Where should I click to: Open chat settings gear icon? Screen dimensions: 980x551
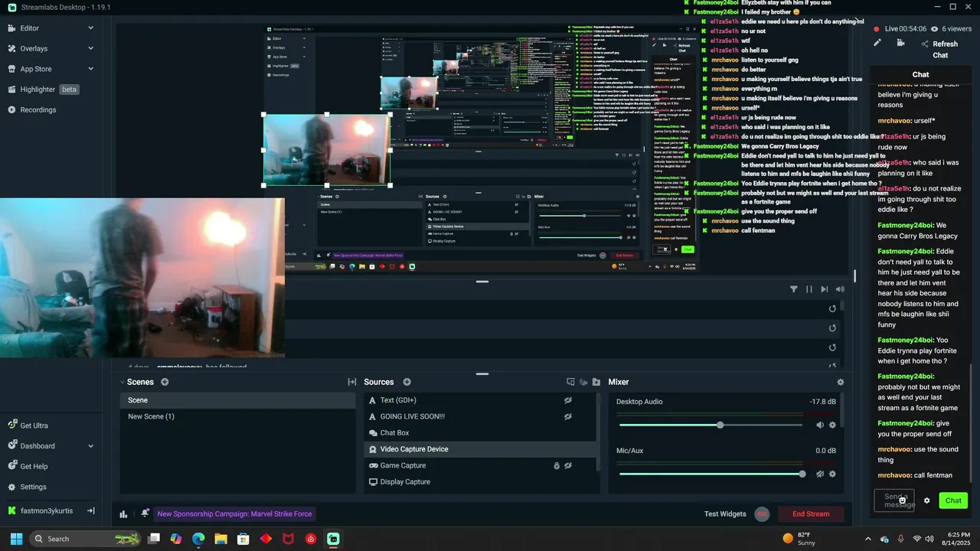click(926, 500)
